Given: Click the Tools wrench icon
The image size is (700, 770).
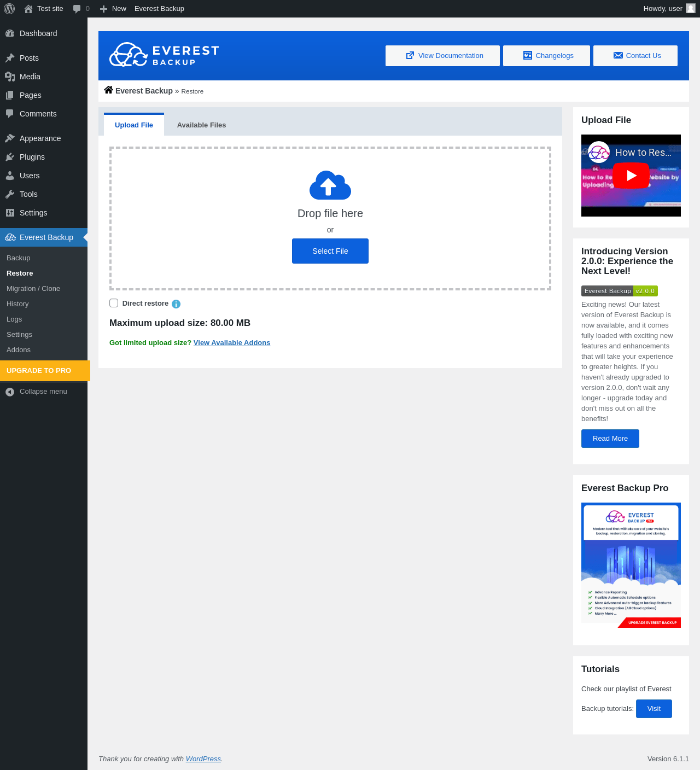Looking at the screenshot, I should coord(10,194).
